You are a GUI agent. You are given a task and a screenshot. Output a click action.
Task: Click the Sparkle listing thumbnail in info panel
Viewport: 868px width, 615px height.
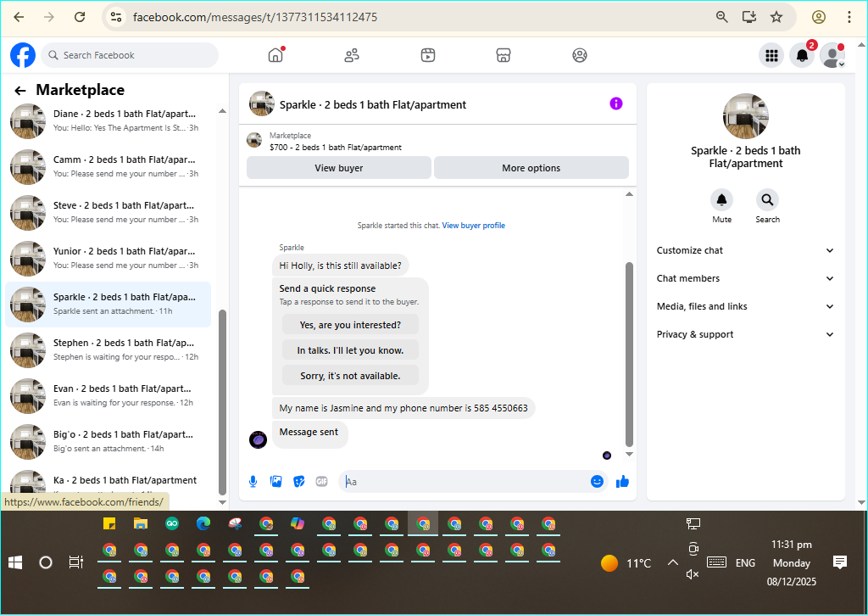[x=746, y=116]
